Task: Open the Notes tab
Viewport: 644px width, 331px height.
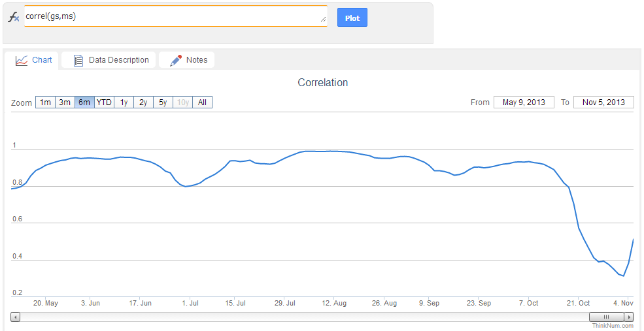Action: [x=196, y=60]
